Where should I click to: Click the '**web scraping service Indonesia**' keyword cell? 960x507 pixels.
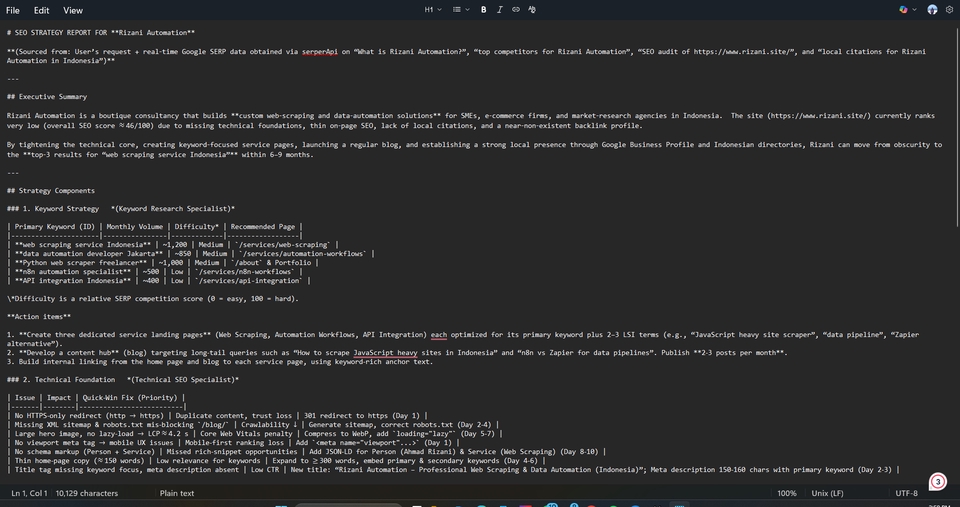click(x=83, y=244)
